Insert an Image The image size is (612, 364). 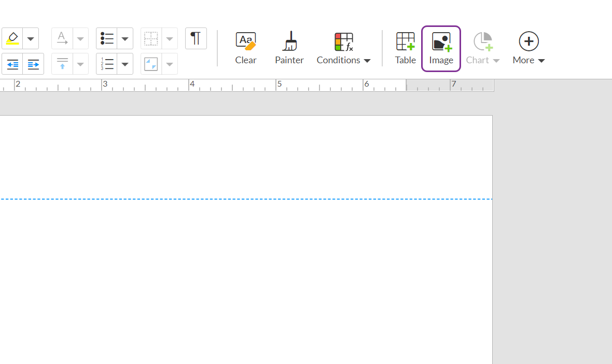coord(441,48)
